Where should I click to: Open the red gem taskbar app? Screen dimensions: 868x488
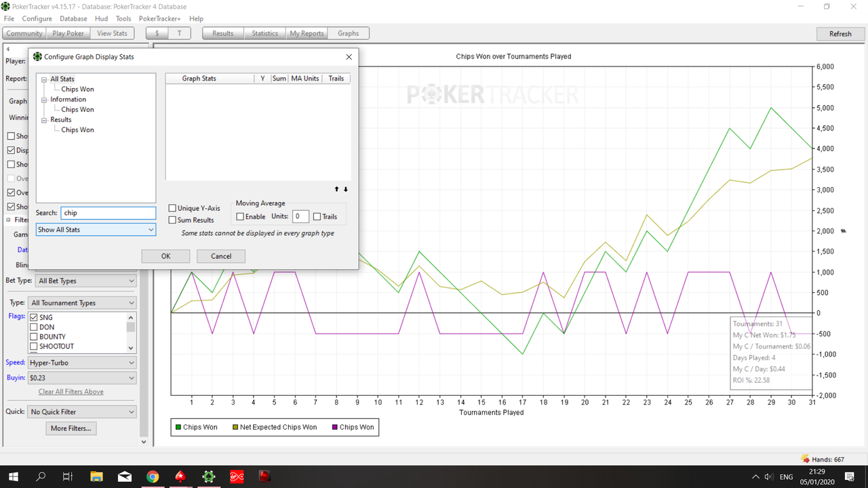(x=264, y=476)
